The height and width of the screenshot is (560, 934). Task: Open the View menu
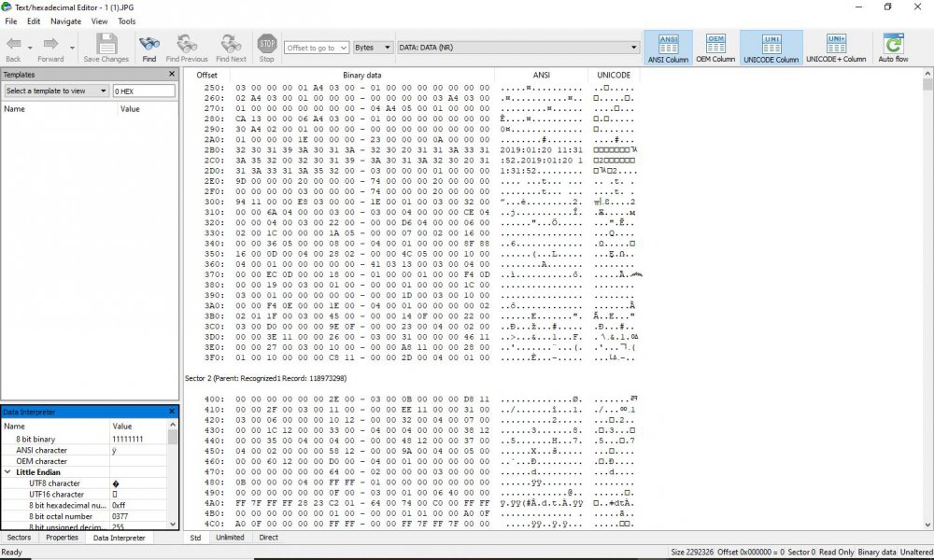click(99, 21)
